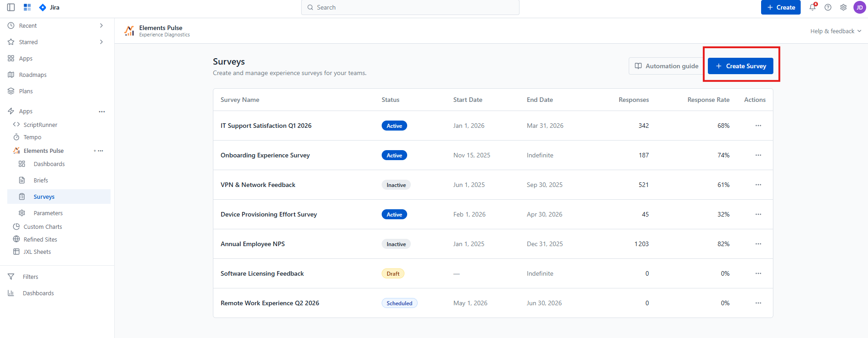Click the Elements Pulse logo in header
This screenshot has width=868, height=338.
pos(129,31)
